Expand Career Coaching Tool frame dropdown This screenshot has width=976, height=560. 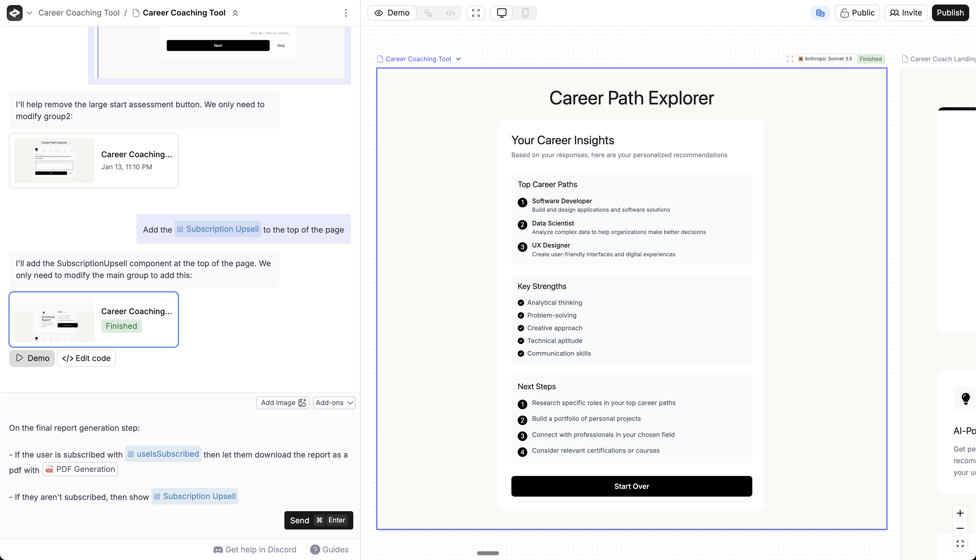(x=458, y=59)
